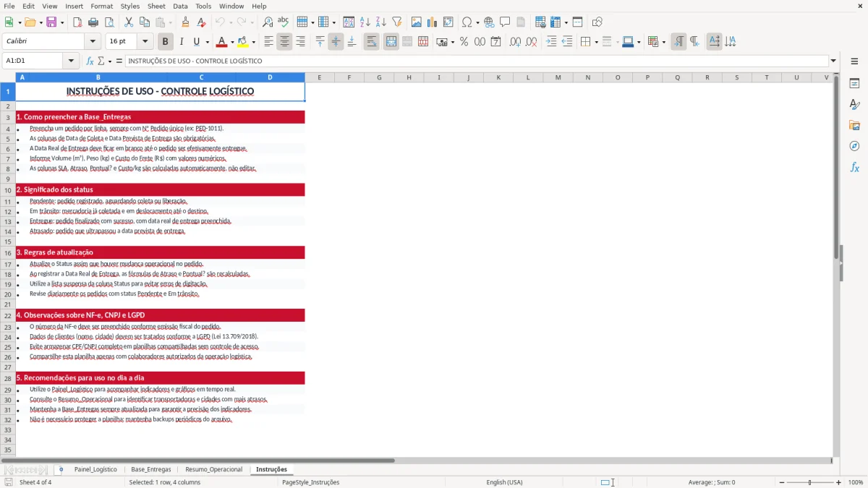
Task: Add a decimal place
Action: coord(514,42)
